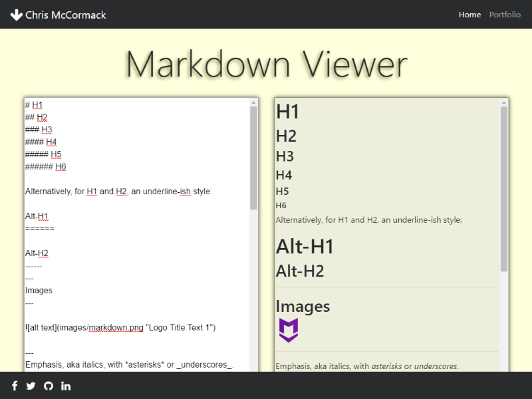Place cursor on '###### H6' line in editor

pyautogui.click(x=46, y=167)
